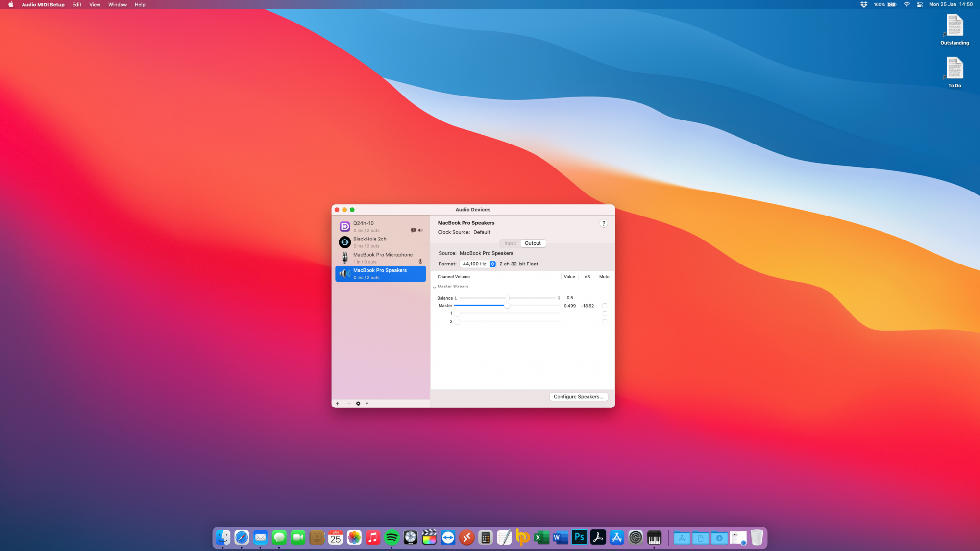Click the plus button to add device

coord(337,404)
